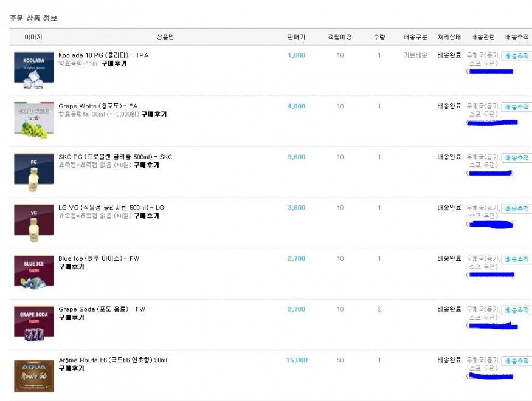532x401 pixels.
Task: Click 구매후기 link for Koolada item
Action: coord(114,63)
